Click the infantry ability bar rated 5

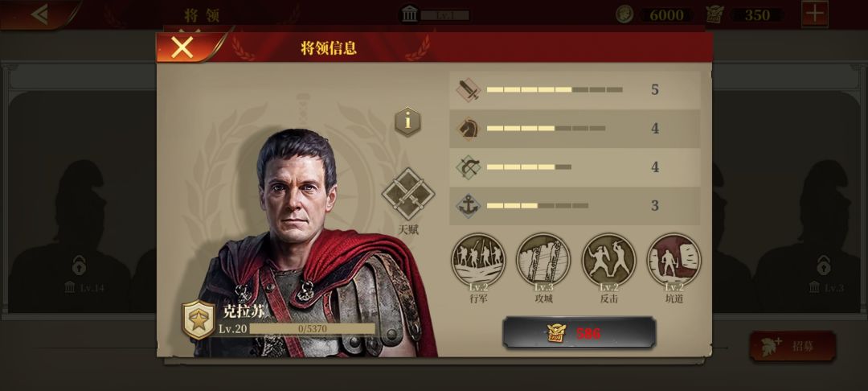[x=555, y=90]
